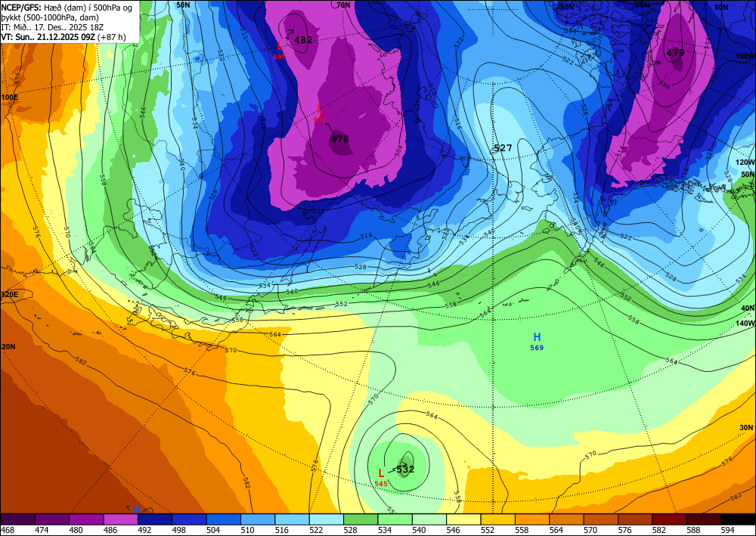Click the 60N latitude label at the top right
The width and height of the screenshot is (756, 536).
(x=721, y=8)
